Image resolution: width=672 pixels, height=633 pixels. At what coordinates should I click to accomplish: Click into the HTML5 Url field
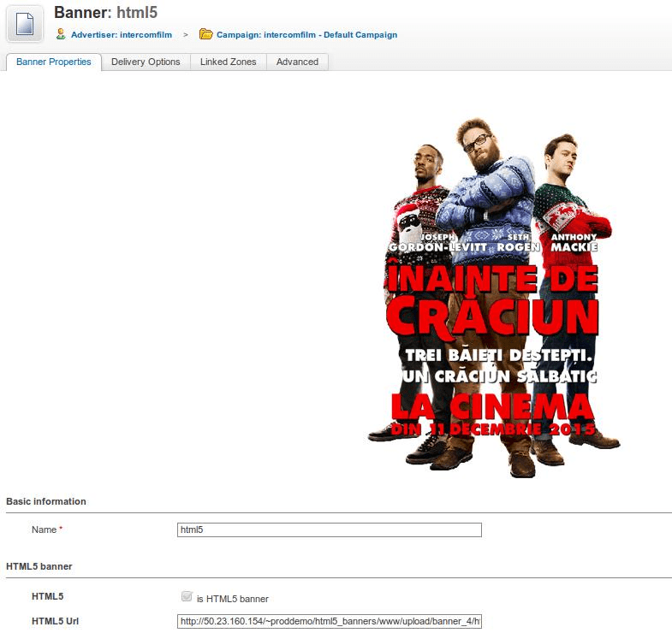coord(329,622)
